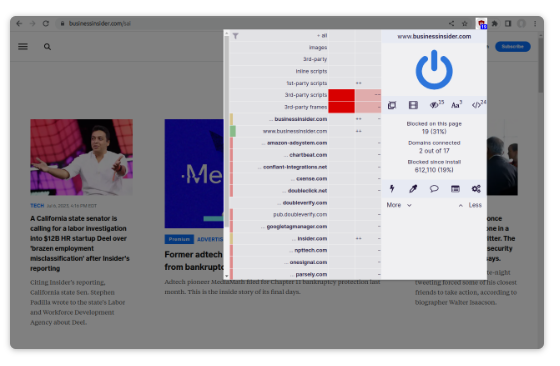Toggle the large uBlock power button
The width and height of the screenshot is (560, 366).
point(434,70)
